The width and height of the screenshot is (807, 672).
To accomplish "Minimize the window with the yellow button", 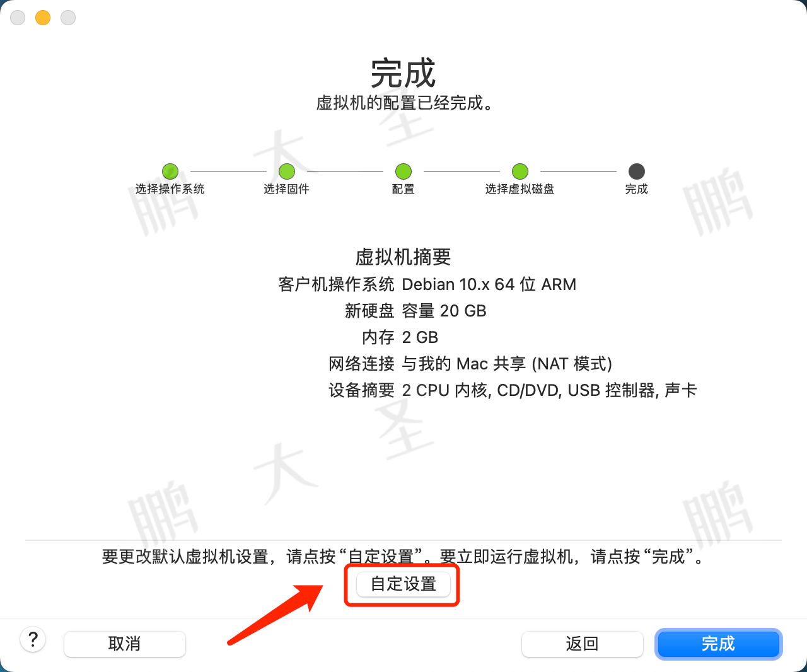I will point(43,18).
